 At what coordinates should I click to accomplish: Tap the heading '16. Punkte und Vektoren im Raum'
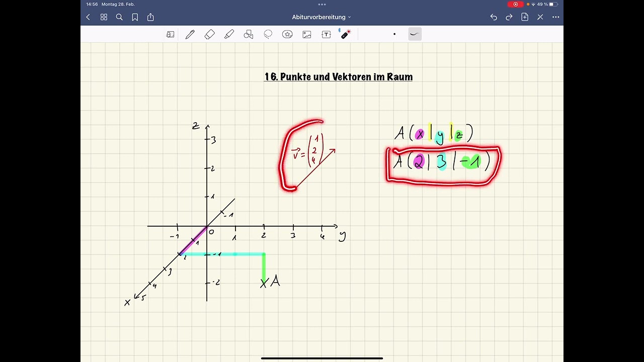339,77
